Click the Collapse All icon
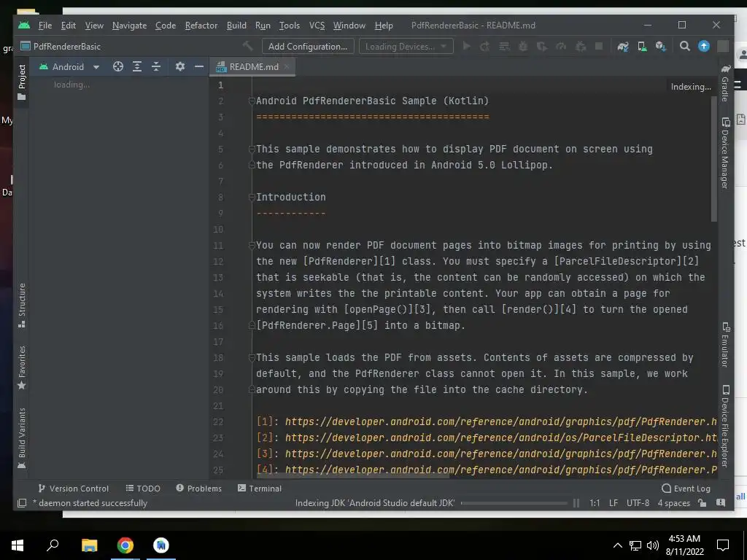This screenshot has width=747, height=560. 156,66
